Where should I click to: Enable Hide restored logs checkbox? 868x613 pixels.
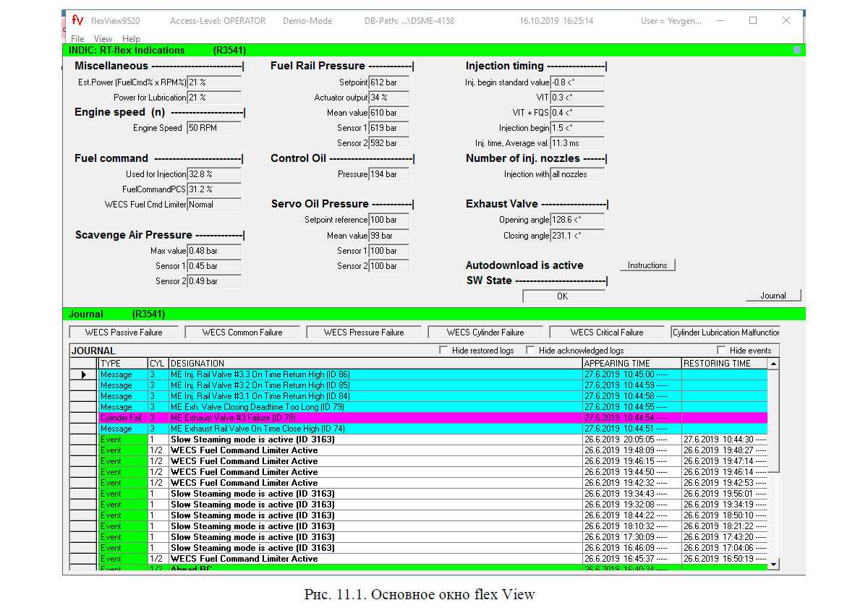(x=444, y=351)
